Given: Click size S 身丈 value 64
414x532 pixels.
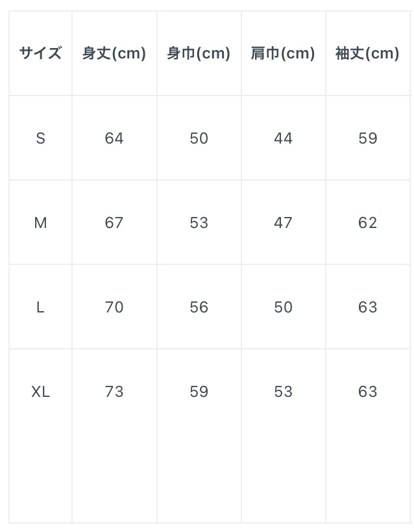Looking at the screenshot, I should click(114, 138).
